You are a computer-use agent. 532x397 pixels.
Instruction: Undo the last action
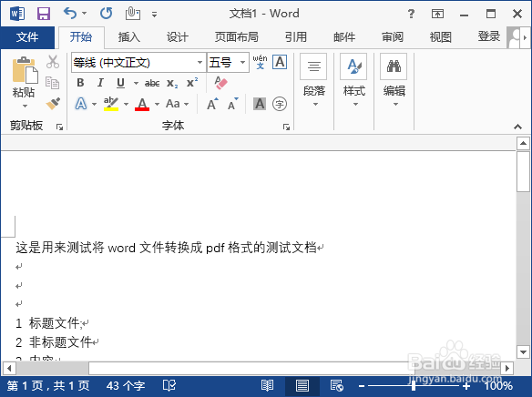pos(70,14)
